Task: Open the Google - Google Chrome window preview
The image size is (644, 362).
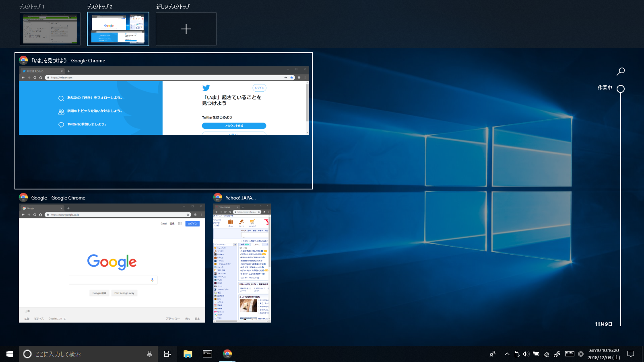Action: click(112, 263)
